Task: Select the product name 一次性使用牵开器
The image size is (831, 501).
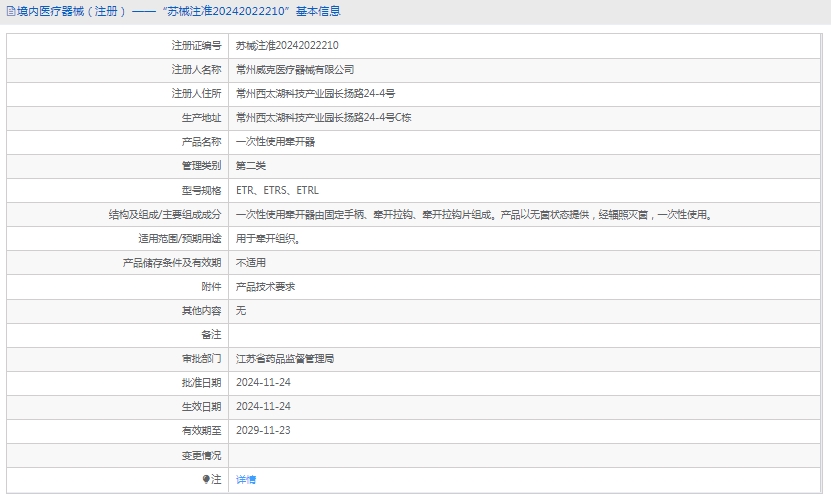Action: tap(275, 142)
